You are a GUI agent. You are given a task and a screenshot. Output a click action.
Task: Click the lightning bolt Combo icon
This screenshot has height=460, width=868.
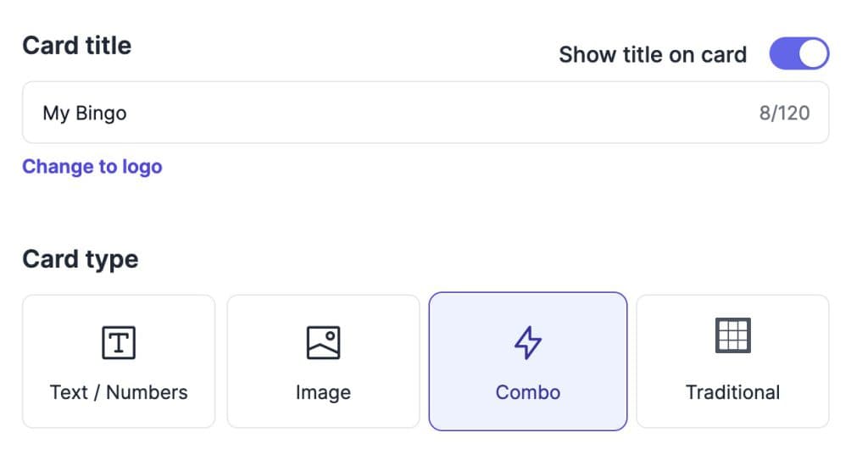coord(528,341)
